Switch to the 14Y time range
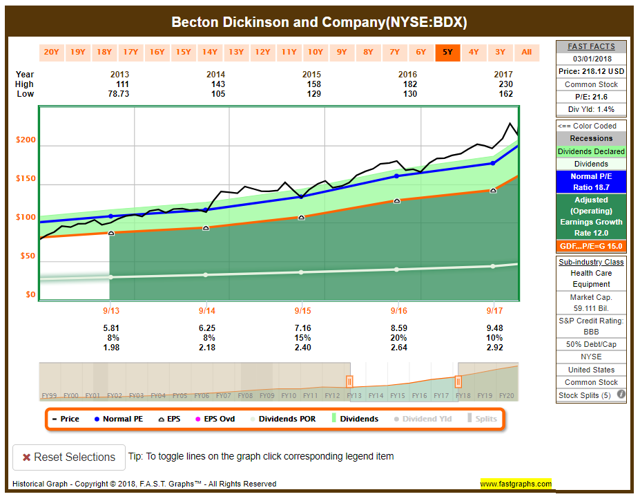This screenshot has height=501, width=640. 210,53
